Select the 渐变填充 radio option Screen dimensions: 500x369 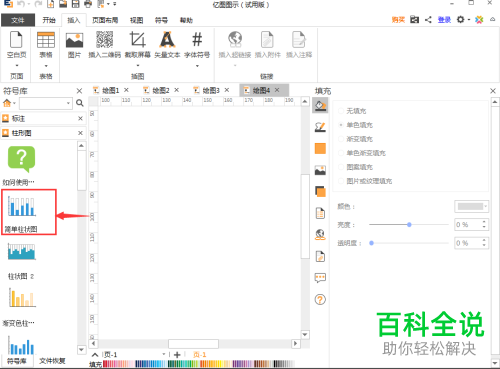[341, 139]
